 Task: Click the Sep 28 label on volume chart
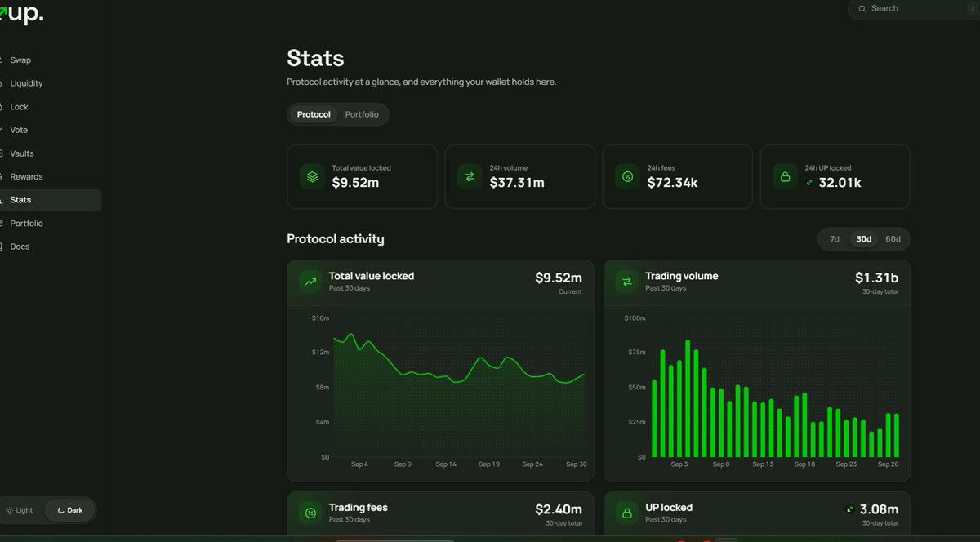(889, 464)
